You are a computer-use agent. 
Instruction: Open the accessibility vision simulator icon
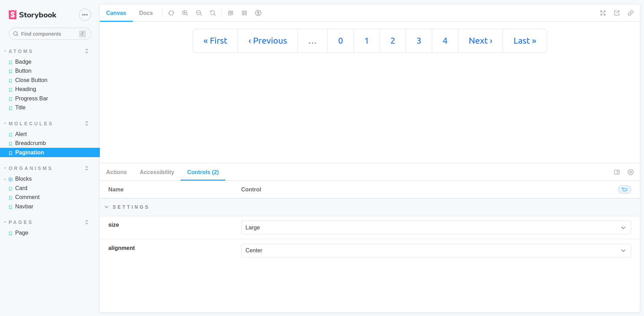[x=258, y=13]
